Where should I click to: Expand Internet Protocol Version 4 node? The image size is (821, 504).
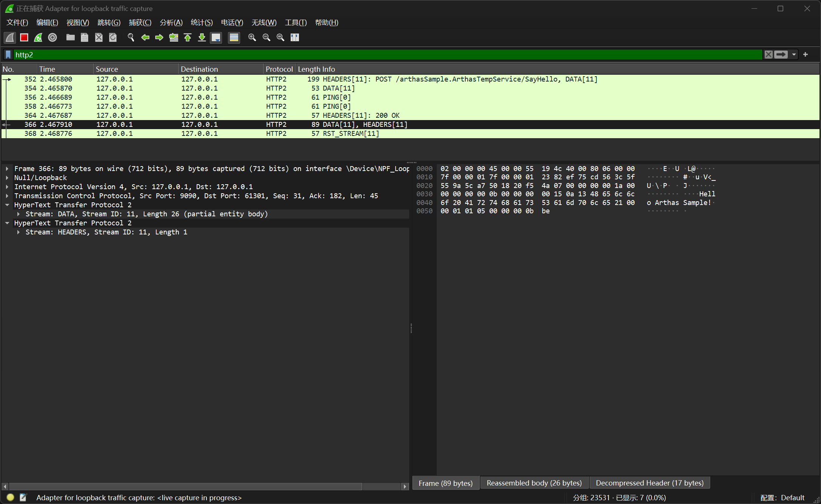tap(7, 187)
